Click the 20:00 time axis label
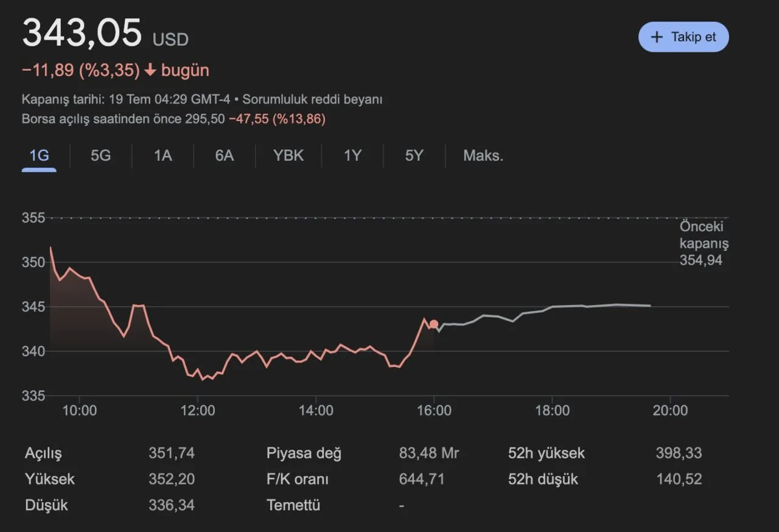Image resolution: width=779 pixels, height=532 pixels. coord(670,411)
